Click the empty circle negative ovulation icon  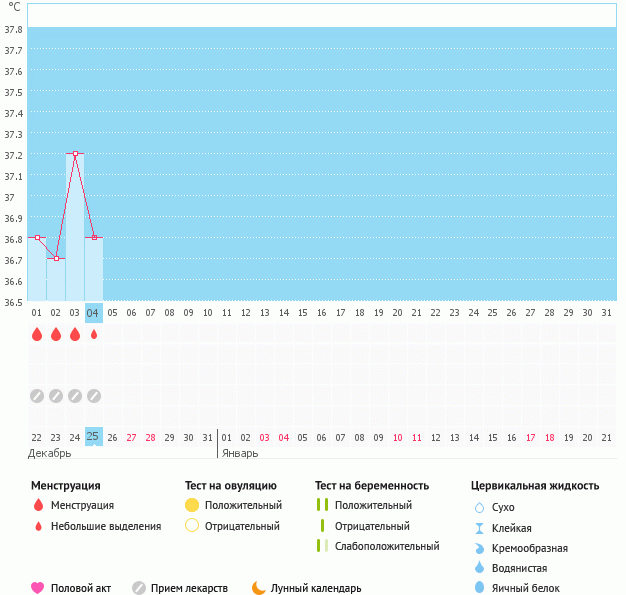[192, 526]
